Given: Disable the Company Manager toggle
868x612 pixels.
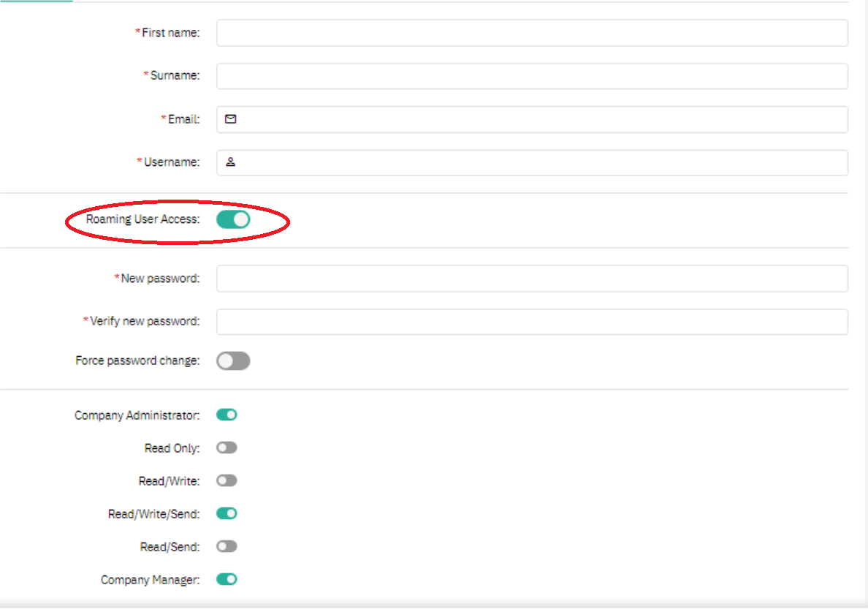Looking at the screenshot, I should click(x=227, y=579).
